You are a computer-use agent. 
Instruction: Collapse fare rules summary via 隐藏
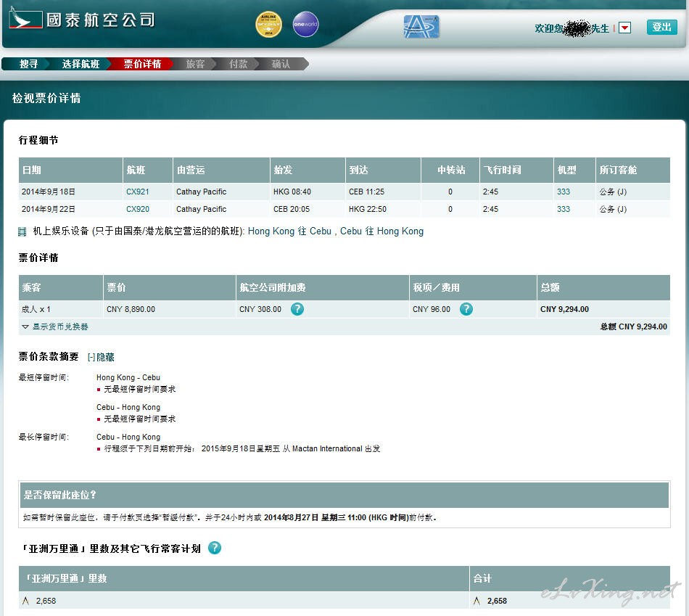coord(101,357)
